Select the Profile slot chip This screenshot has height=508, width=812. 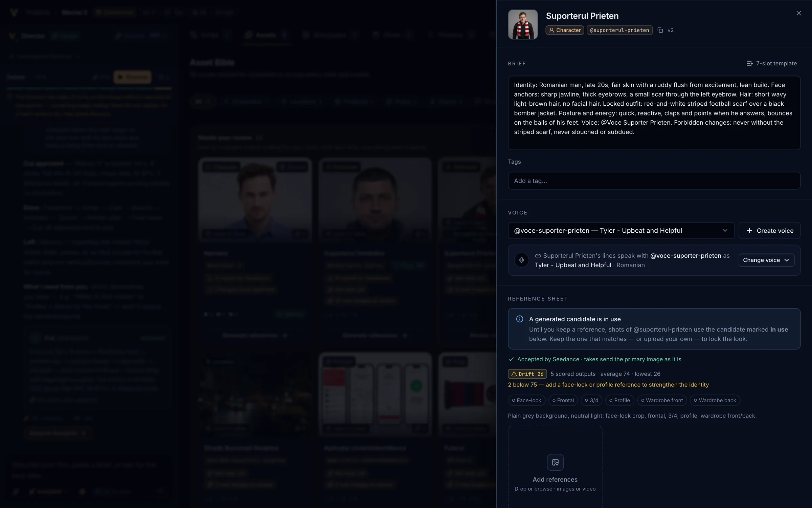coord(619,400)
